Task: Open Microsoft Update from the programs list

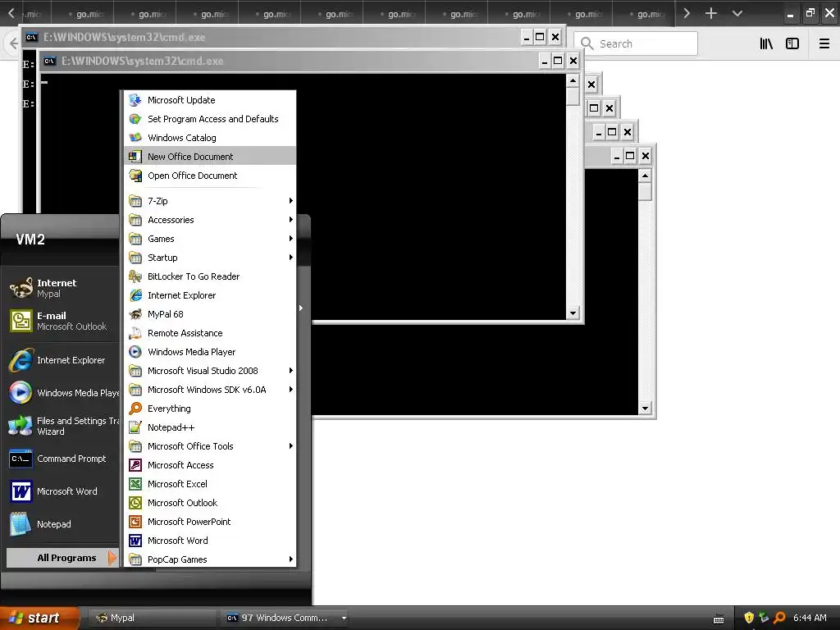Action: point(210,100)
